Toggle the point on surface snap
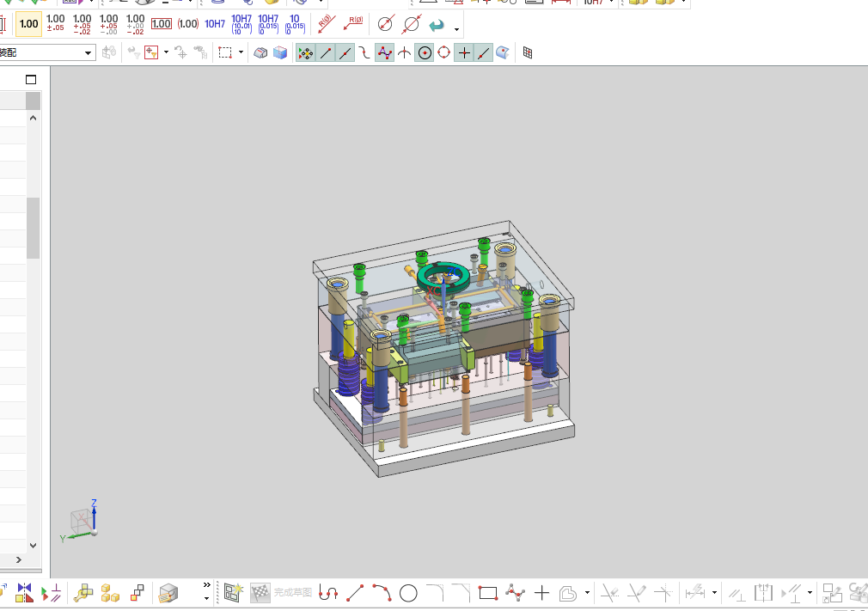 tap(503, 52)
